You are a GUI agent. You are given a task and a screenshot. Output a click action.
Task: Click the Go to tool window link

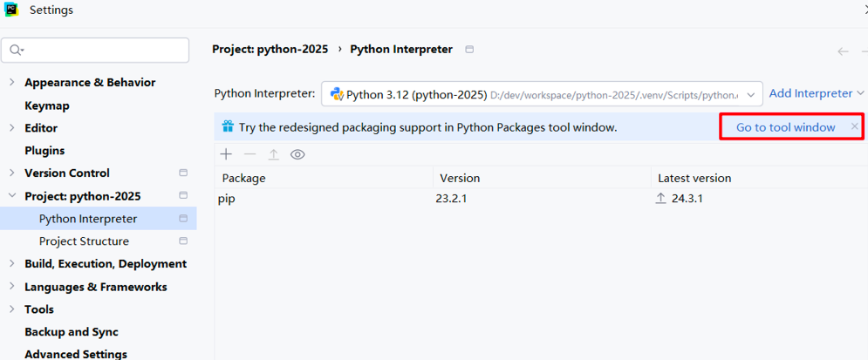(785, 127)
